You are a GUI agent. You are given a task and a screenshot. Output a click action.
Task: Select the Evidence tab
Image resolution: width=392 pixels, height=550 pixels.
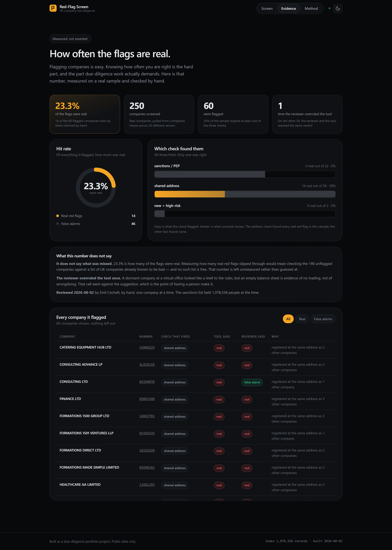tap(288, 8)
